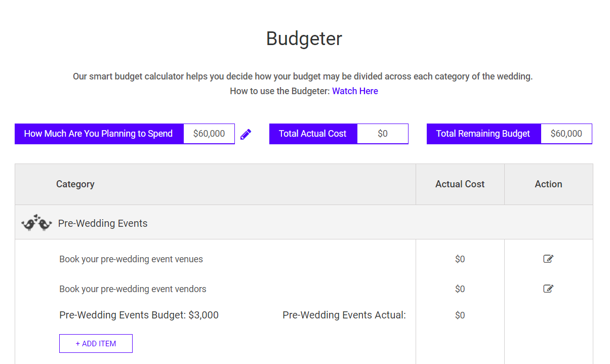Click edit icon for pre-wedding event venues
This screenshot has width=610, height=364.
tap(548, 259)
